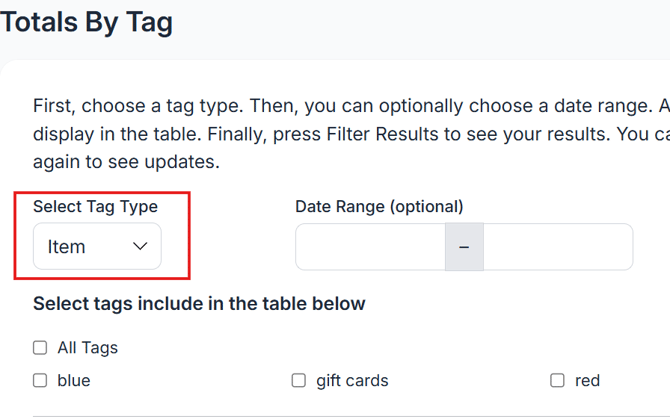Click the "Date Range (optional)" label
Screen dimensions: 670x419
click(x=379, y=207)
